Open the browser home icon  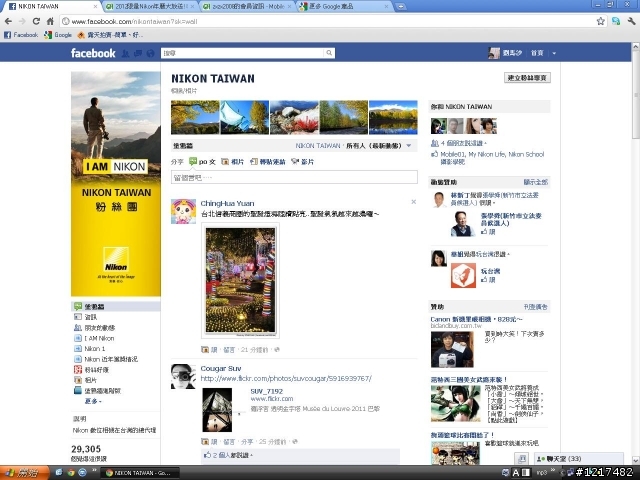pos(50,21)
